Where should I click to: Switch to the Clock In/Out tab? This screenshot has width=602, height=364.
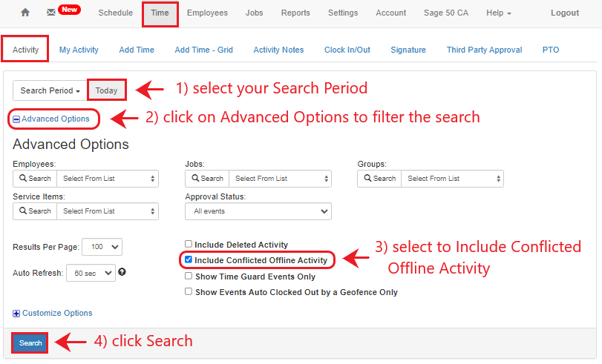click(347, 50)
